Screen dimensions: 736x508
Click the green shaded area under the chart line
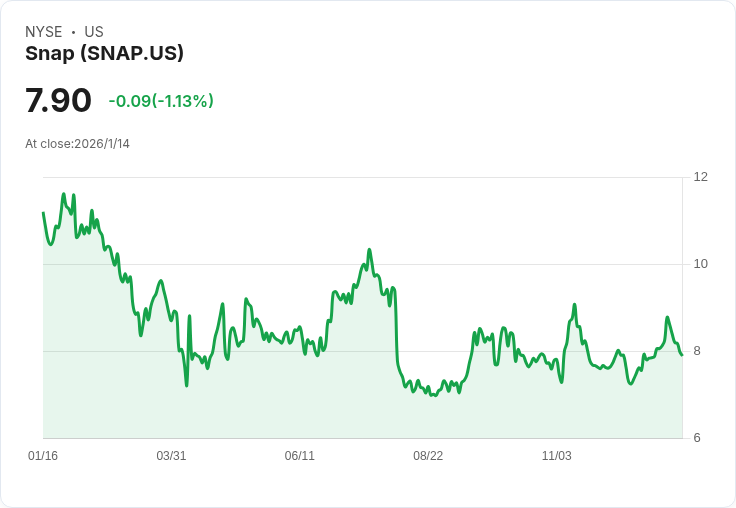coord(300,400)
